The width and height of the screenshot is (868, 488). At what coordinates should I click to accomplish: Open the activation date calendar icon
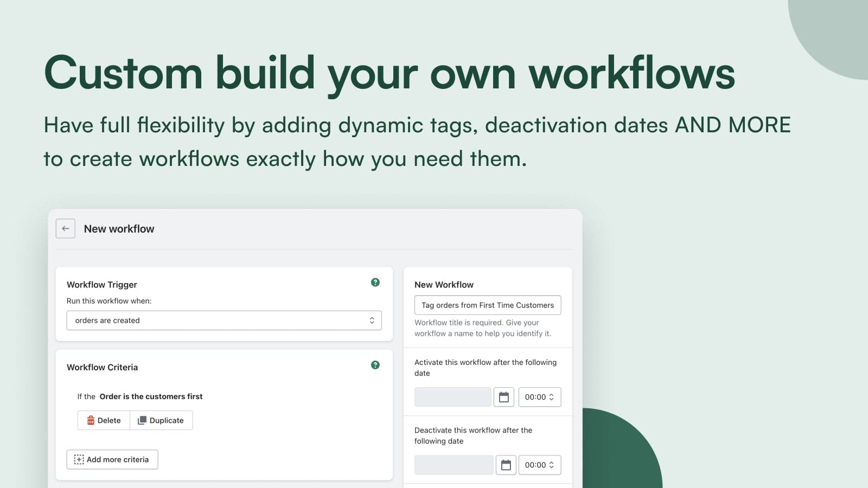[503, 396]
